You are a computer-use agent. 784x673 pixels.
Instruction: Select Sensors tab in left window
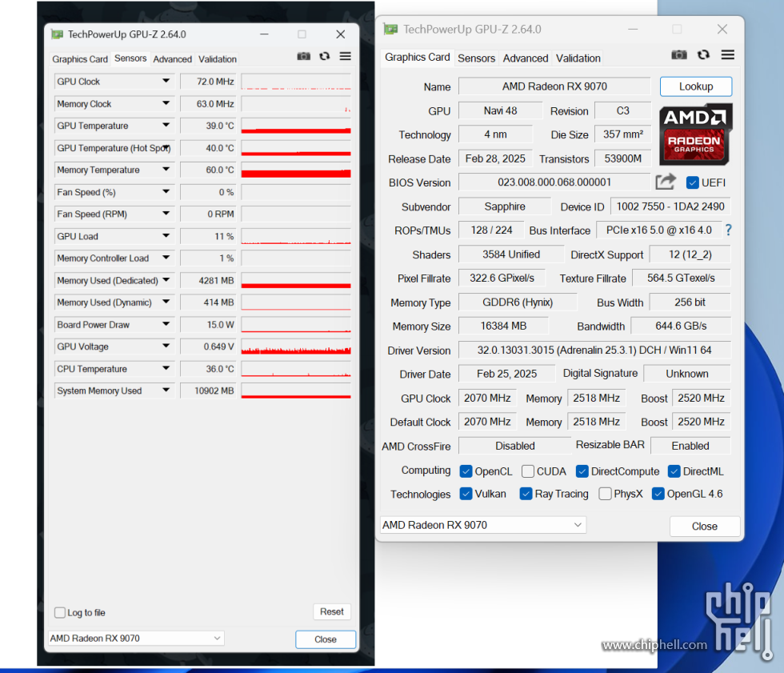130,58
